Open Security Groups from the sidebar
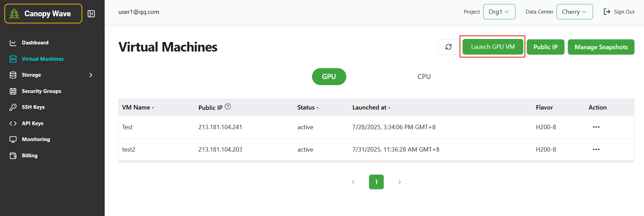 (41, 91)
